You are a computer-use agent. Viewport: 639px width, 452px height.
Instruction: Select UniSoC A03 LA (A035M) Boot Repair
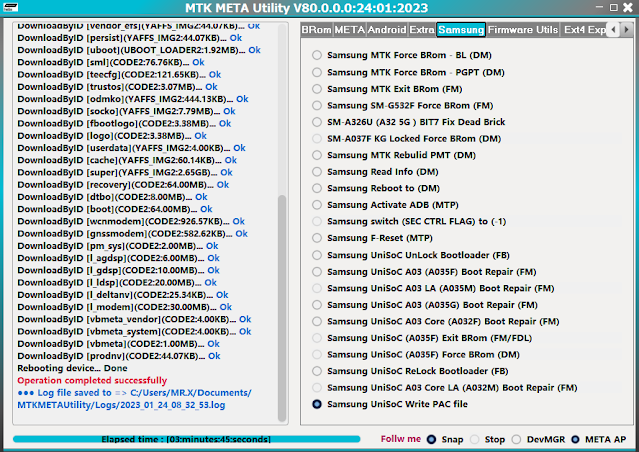pyautogui.click(x=433, y=288)
